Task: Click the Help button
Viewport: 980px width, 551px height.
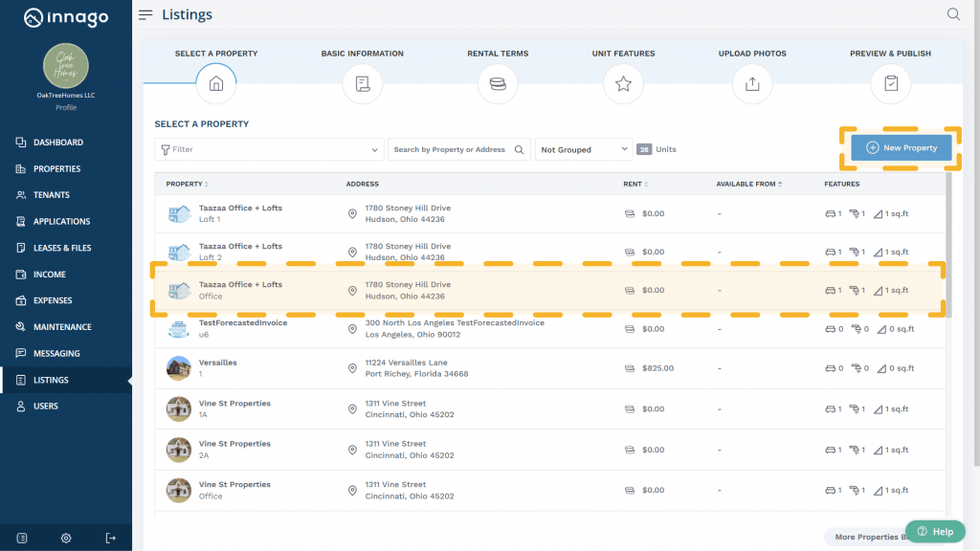Action: pos(934,532)
